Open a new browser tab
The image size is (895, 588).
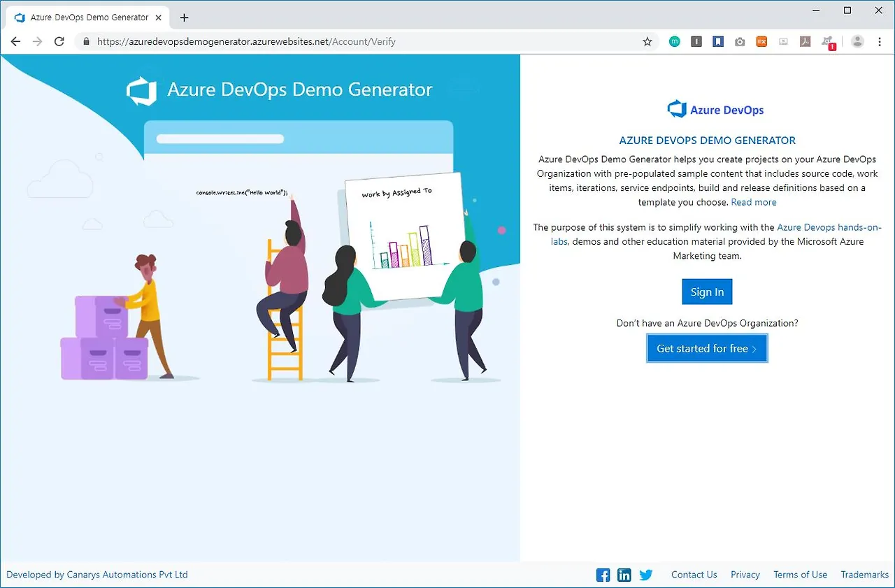pyautogui.click(x=185, y=17)
